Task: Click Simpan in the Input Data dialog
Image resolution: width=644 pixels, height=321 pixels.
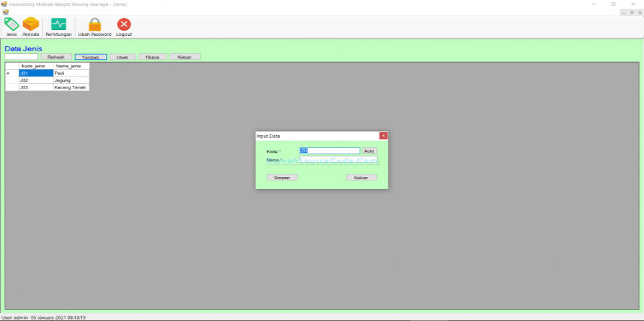Action: pos(282,178)
